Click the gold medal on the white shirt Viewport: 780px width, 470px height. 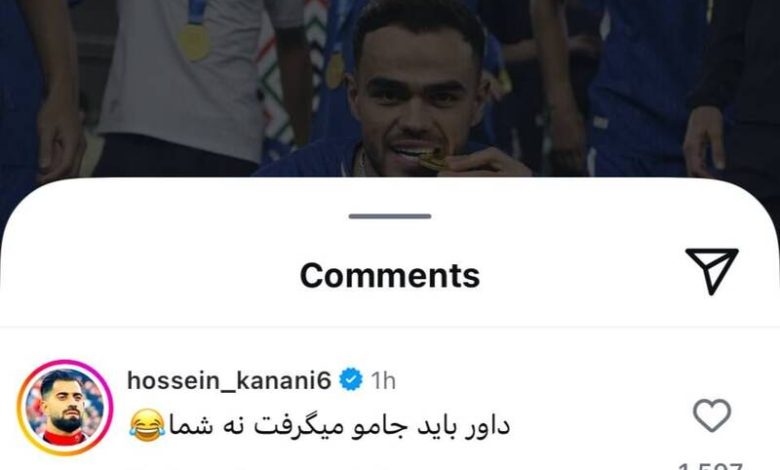(194, 42)
